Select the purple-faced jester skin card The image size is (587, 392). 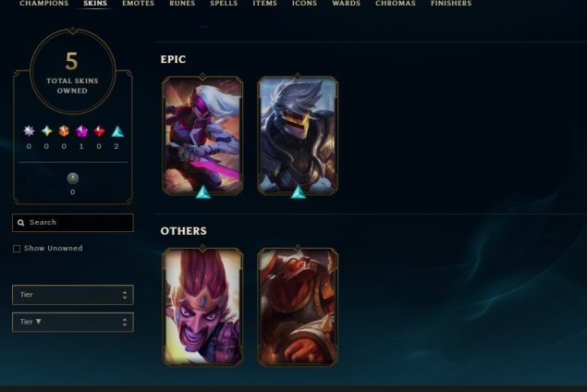click(202, 307)
